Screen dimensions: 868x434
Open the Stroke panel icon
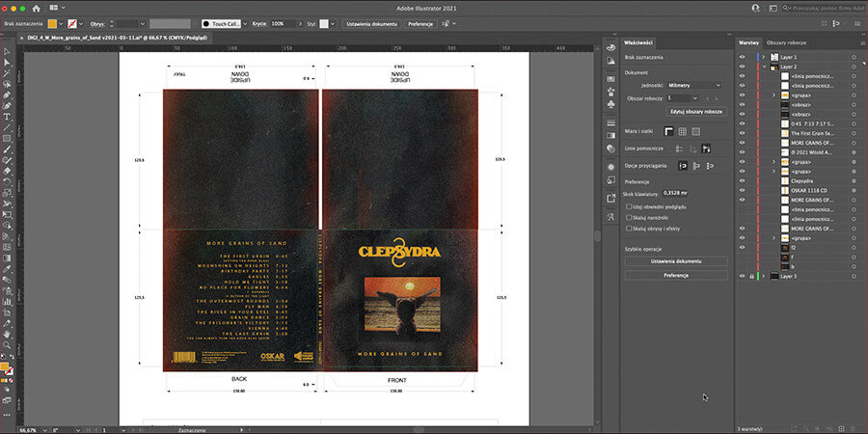coord(610,122)
